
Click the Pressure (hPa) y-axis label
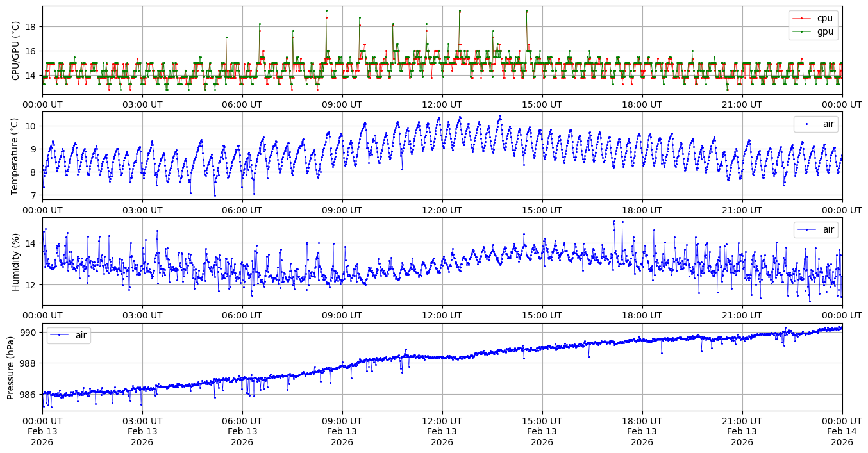(11, 367)
